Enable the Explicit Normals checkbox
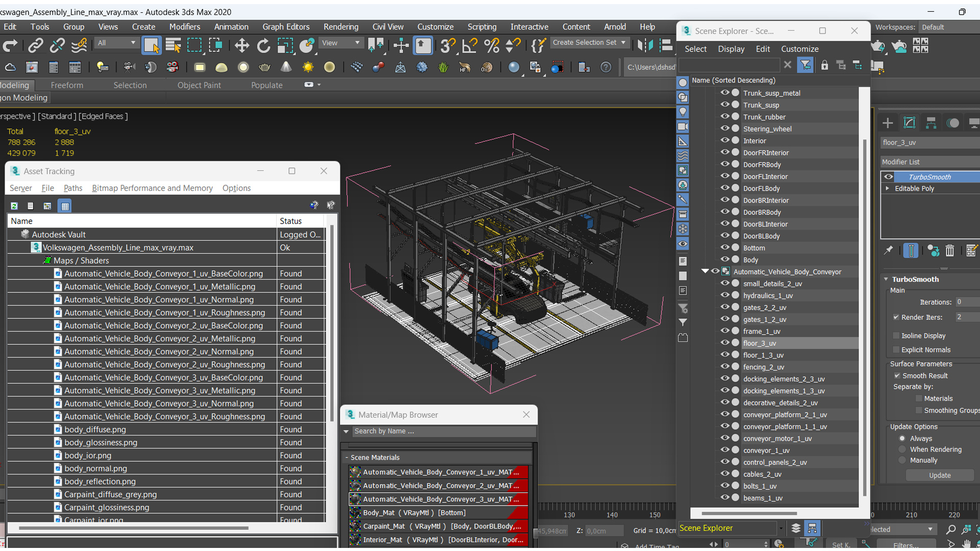980x551 pixels. (x=896, y=349)
